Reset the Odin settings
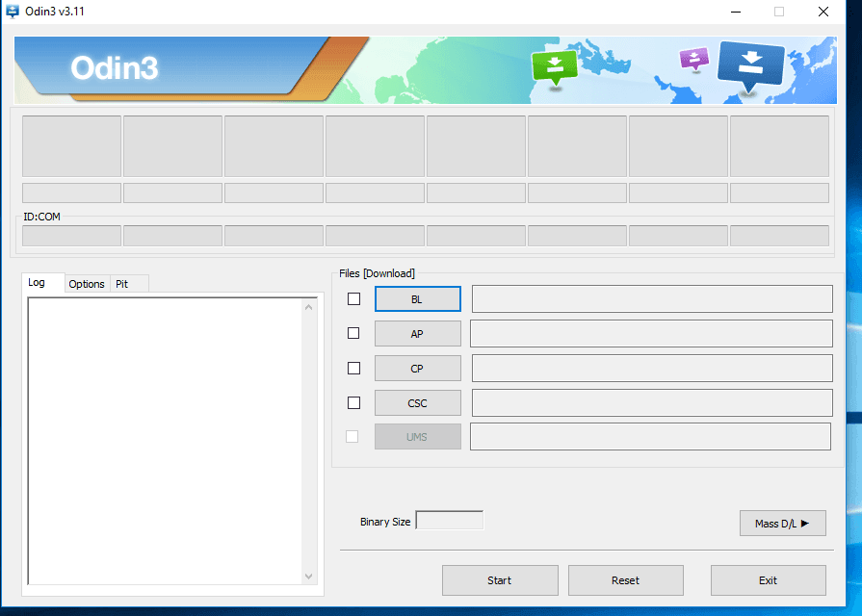 tap(626, 580)
